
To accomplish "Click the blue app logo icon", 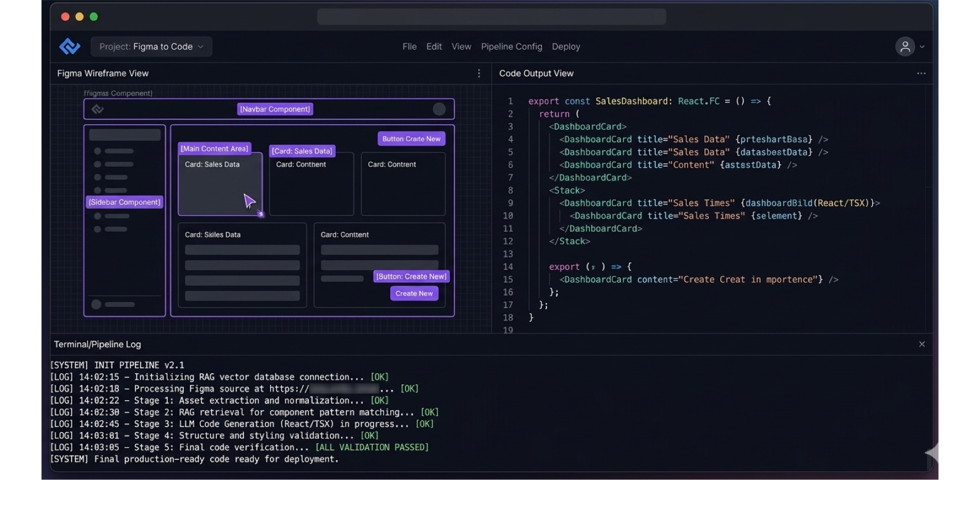I will (69, 47).
